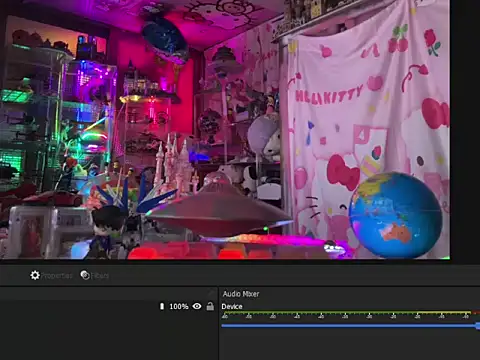Image resolution: width=480 pixels, height=360 pixels.
Task: Click the 100% battery percentage text
Action: pyautogui.click(x=179, y=306)
